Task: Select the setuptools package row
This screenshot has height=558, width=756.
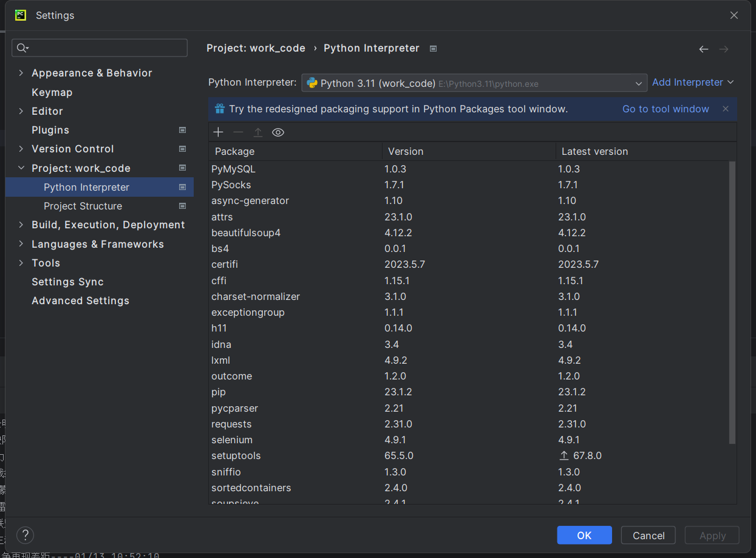Action: (x=469, y=455)
